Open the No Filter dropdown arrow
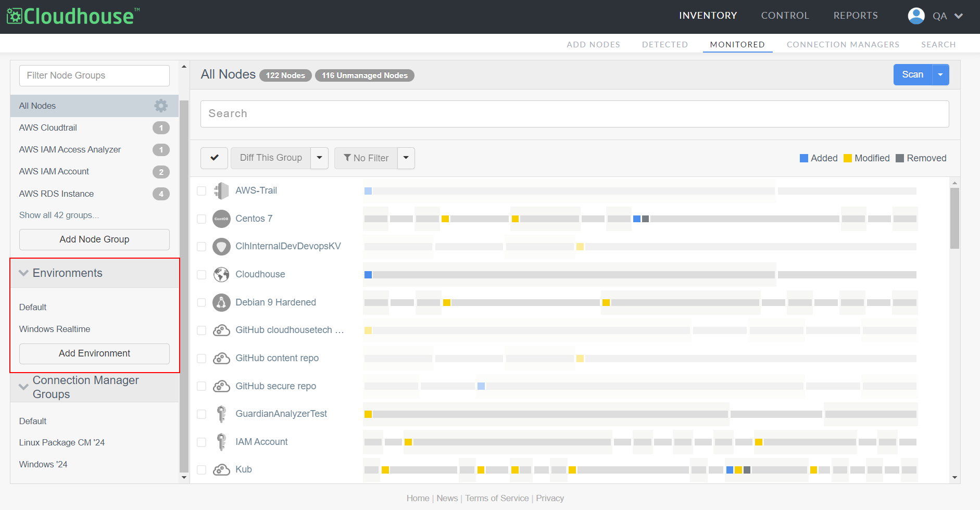The height and width of the screenshot is (510, 980). coord(406,158)
